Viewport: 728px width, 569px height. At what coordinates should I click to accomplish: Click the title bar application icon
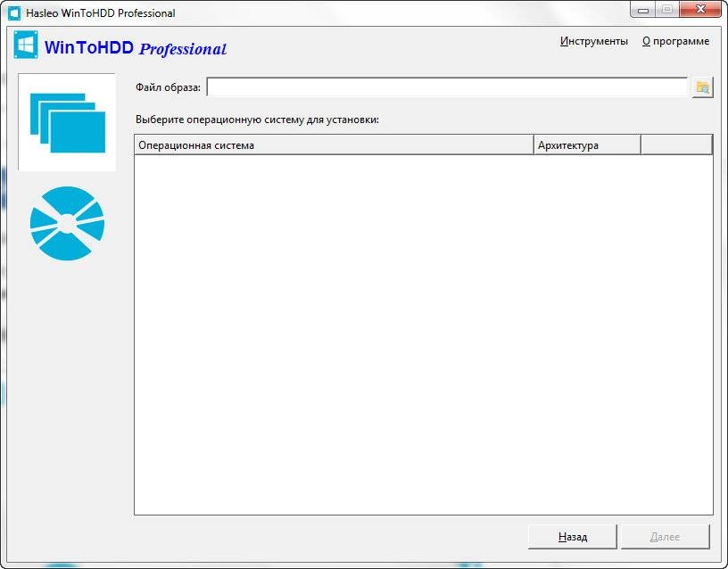tap(14, 12)
